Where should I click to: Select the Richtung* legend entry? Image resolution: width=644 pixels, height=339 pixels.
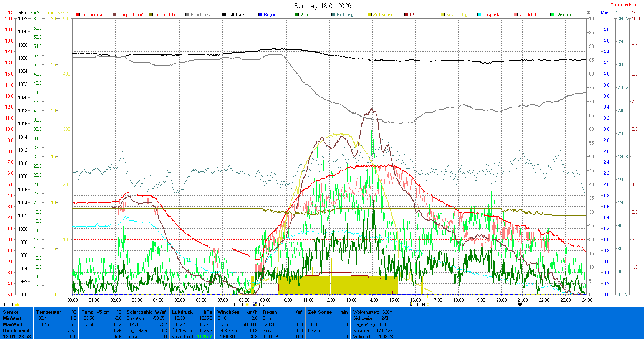tap(346, 15)
